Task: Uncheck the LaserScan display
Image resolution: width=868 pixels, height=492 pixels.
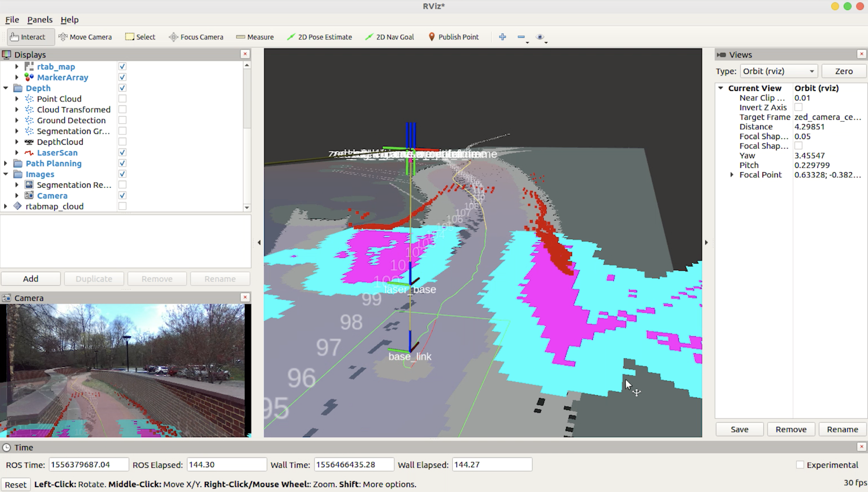Action: click(x=122, y=152)
